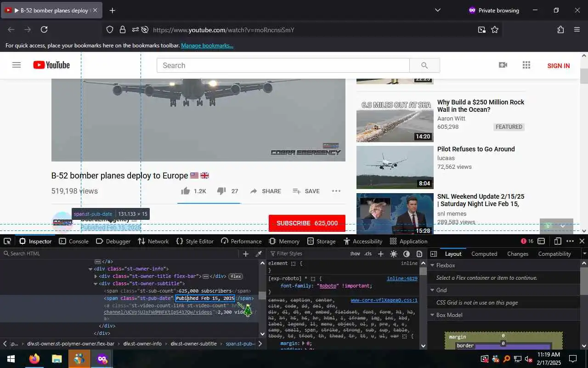Select the Compatibility sidebar tab
Viewport: 588px width, 368px height.
(554, 253)
